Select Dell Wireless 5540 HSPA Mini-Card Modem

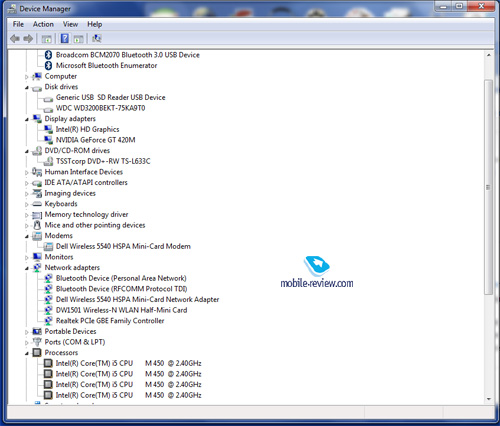coord(123,246)
